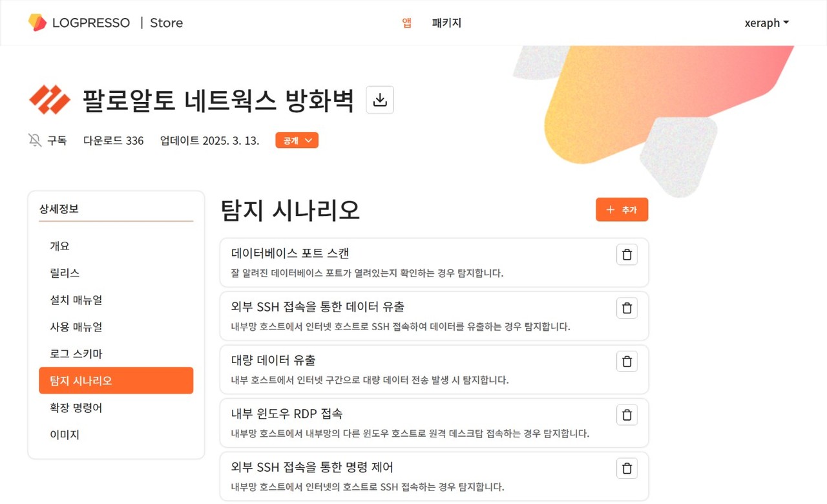Delete the 외부 SSH 접속을 통한 명령 제어 scenario

pyautogui.click(x=626, y=468)
